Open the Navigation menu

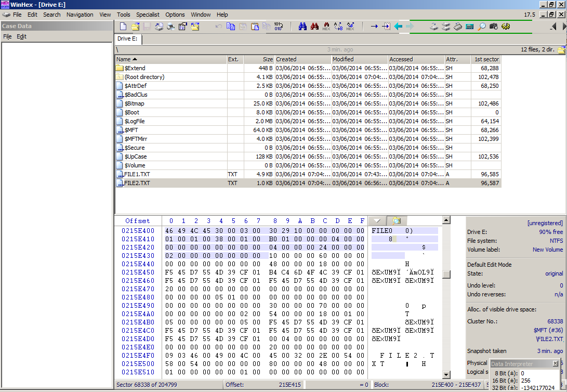pos(80,15)
